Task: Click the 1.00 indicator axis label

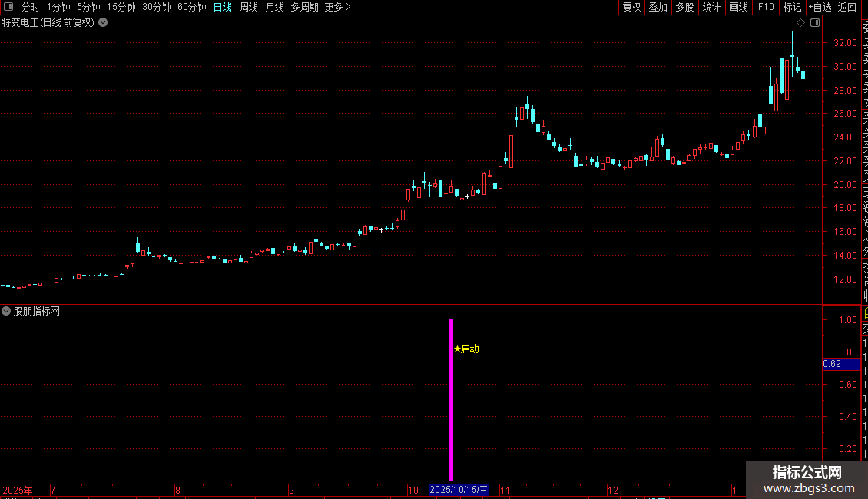Action: click(848, 320)
